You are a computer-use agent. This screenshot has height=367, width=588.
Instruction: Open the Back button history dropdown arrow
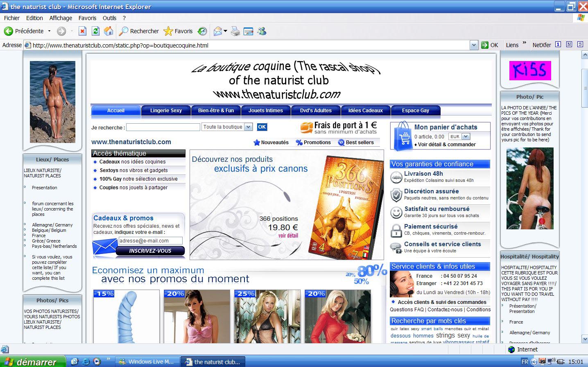click(x=49, y=31)
